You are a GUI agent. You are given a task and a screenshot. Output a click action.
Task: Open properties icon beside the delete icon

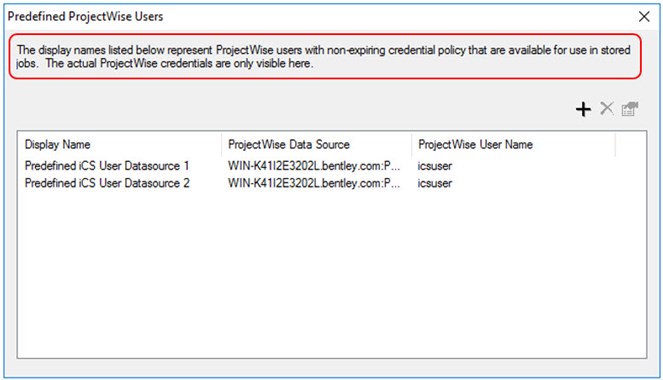click(630, 109)
